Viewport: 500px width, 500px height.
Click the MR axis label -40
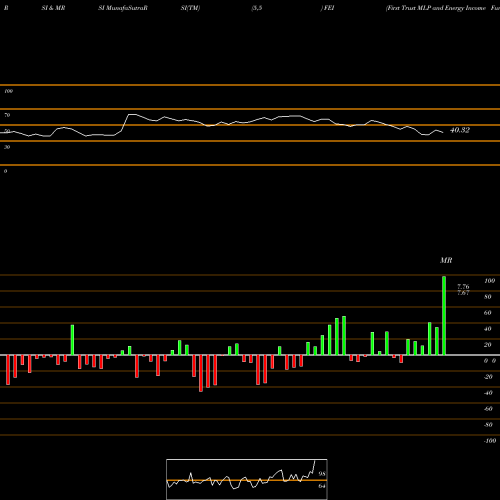488,393
